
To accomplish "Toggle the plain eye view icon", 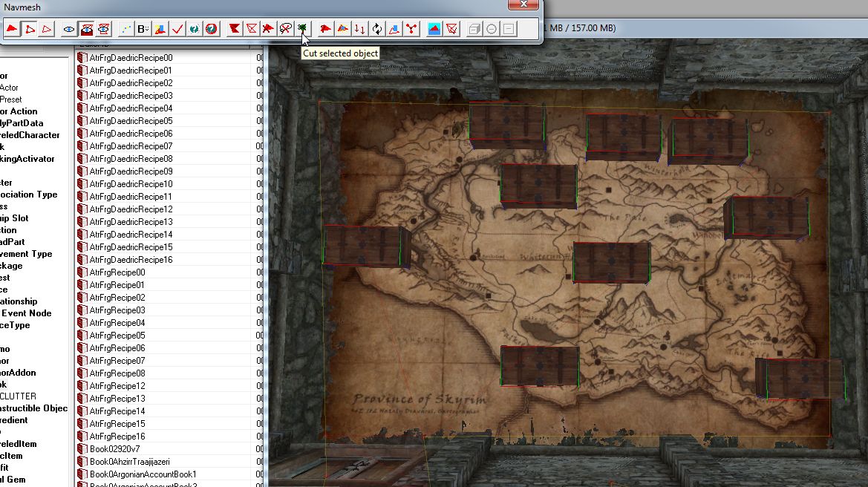I will (69, 29).
